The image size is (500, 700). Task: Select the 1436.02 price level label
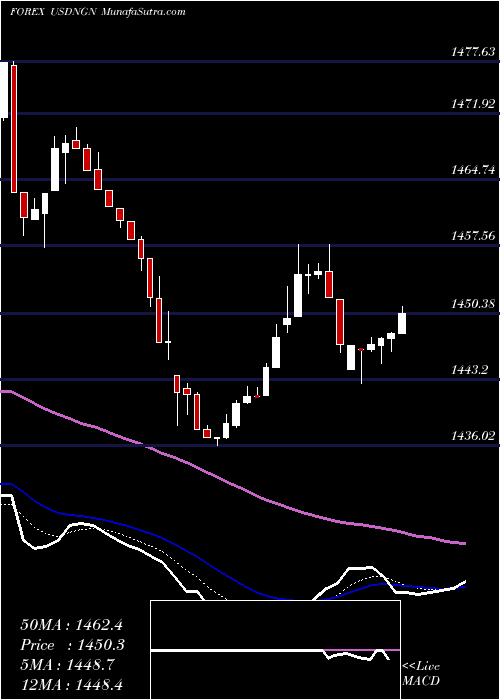473,435
